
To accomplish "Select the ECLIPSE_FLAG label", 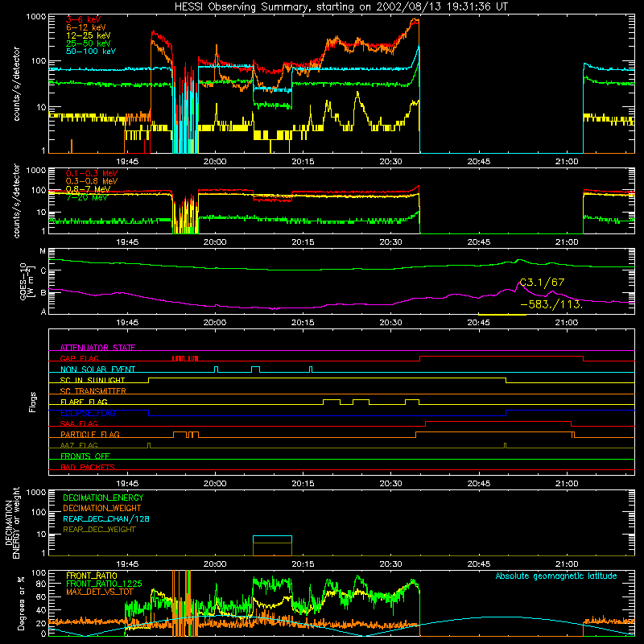I will point(88,413).
